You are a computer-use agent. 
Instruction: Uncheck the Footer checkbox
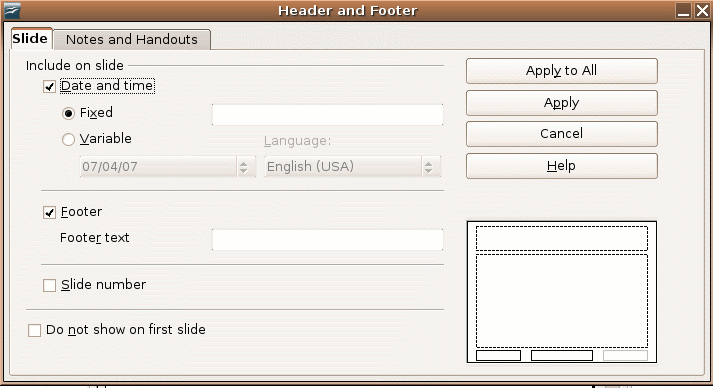pyautogui.click(x=49, y=212)
